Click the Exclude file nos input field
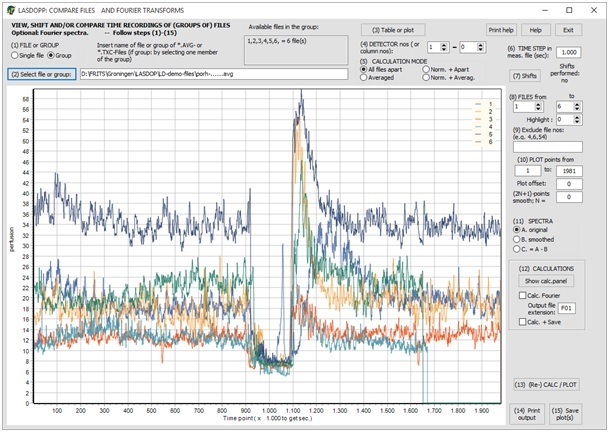 coord(547,147)
